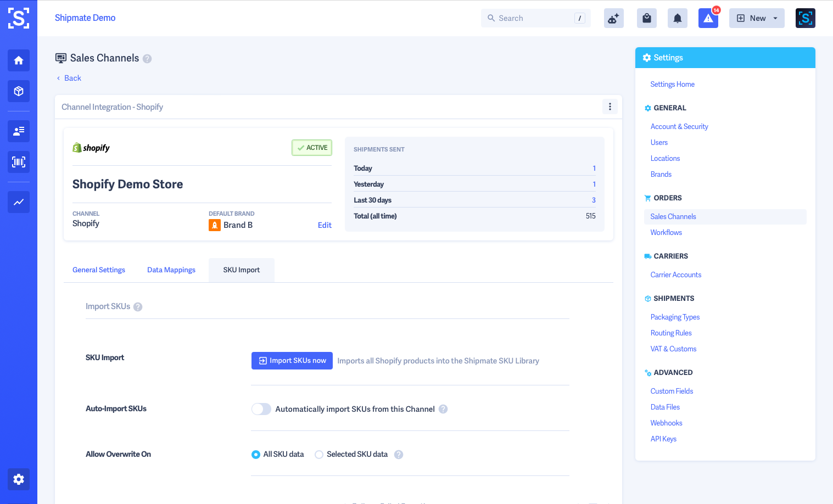Open Users settings
The height and width of the screenshot is (504, 833).
coord(659,143)
